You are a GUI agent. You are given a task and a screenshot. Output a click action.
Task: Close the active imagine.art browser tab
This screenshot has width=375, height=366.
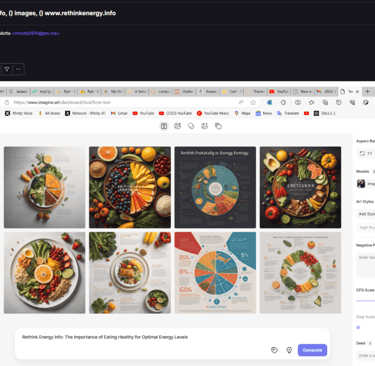357,91
